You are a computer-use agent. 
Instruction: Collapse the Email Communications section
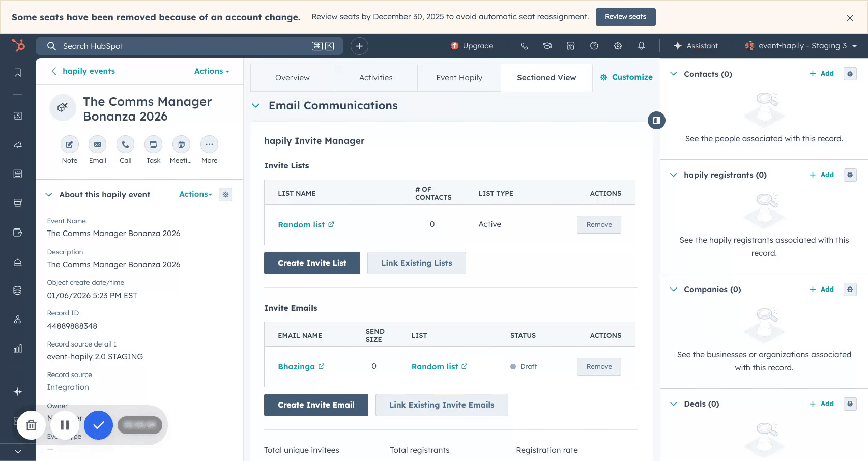[256, 106]
